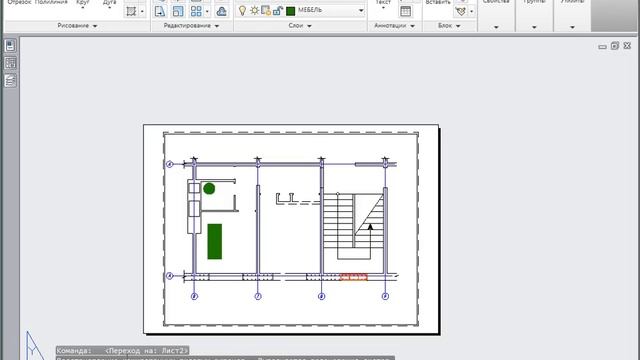Expand the Слои panel
The height and width of the screenshot is (360, 640).
(x=300, y=26)
